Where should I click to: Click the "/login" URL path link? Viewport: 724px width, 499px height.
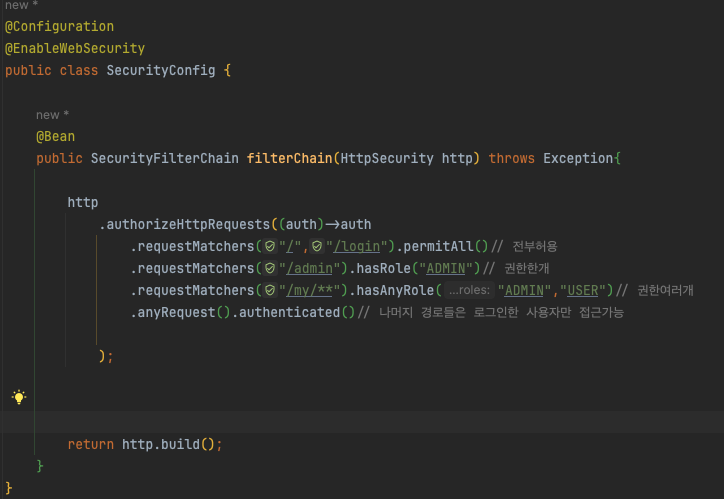pos(356,246)
